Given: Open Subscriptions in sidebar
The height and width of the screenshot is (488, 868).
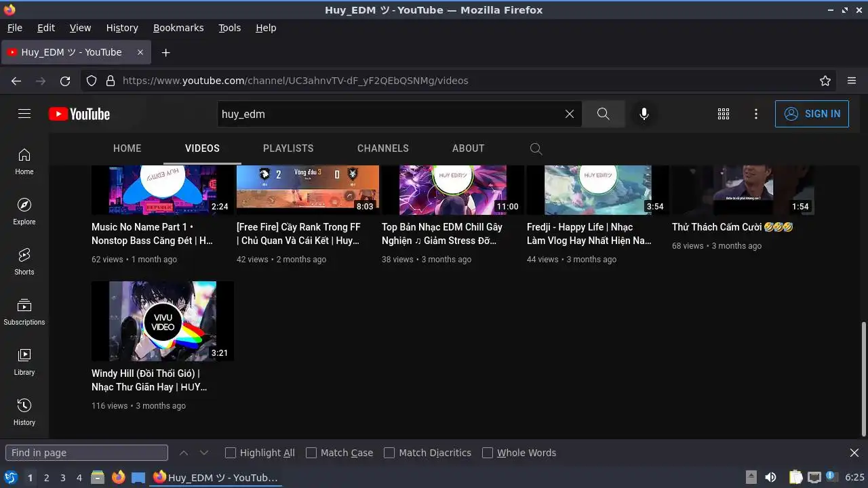Looking at the screenshot, I should 24,312.
